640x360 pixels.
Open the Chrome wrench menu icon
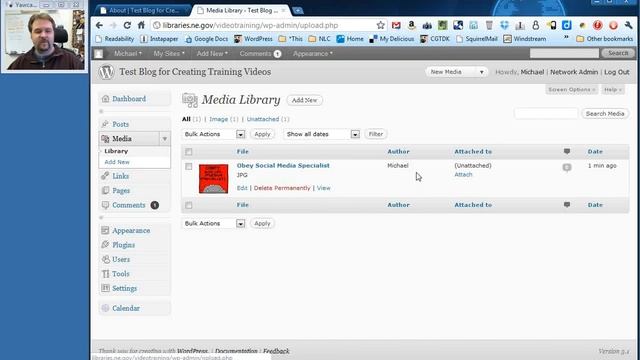point(629,25)
